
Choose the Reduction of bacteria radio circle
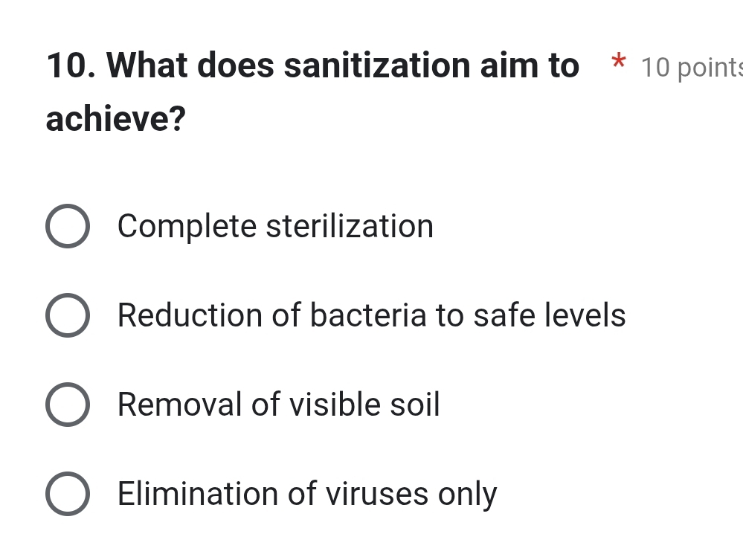pos(68,315)
